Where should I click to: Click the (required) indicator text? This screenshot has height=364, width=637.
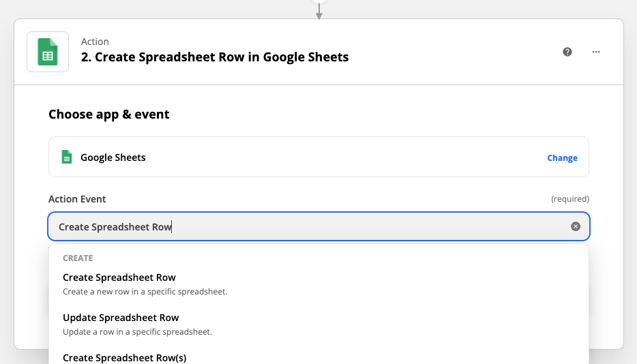pyautogui.click(x=570, y=199)
